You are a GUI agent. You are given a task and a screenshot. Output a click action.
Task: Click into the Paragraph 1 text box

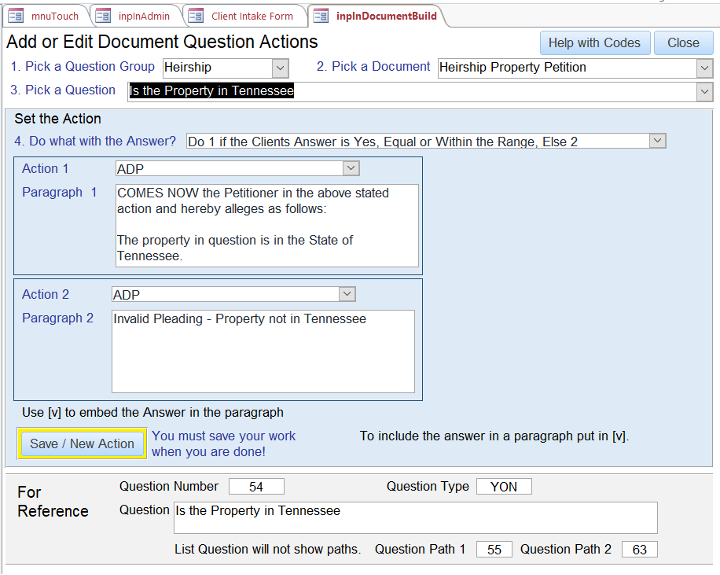pos(266,225)
